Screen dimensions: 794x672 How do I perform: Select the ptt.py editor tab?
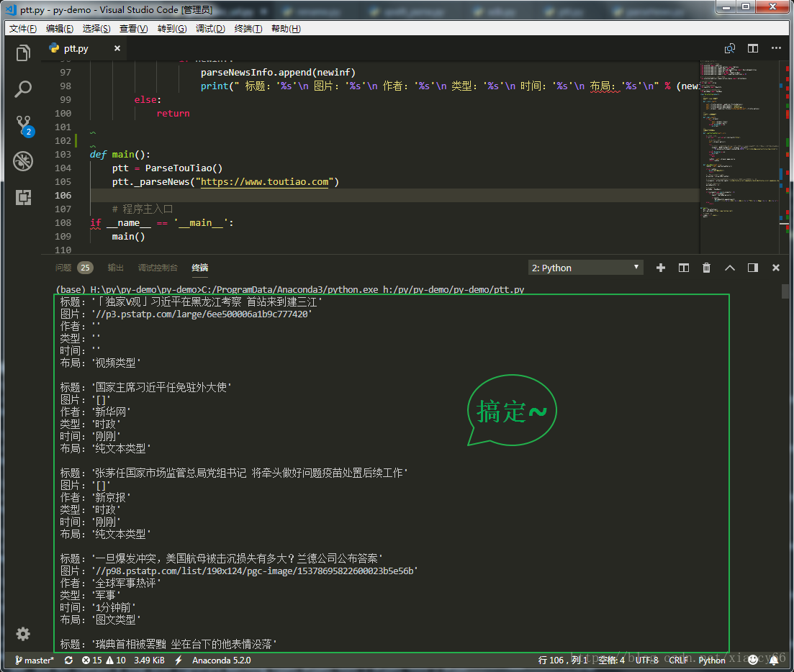84,48
